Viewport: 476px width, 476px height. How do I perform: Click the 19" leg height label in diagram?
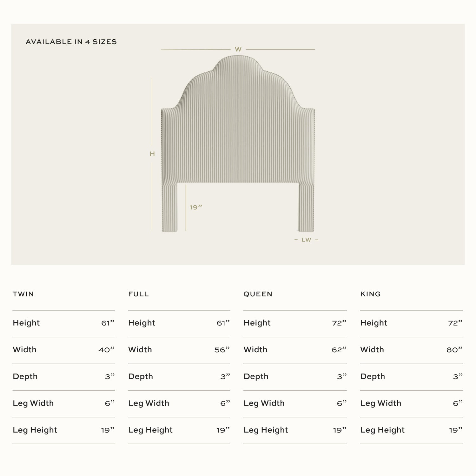(x=196, y=208)
